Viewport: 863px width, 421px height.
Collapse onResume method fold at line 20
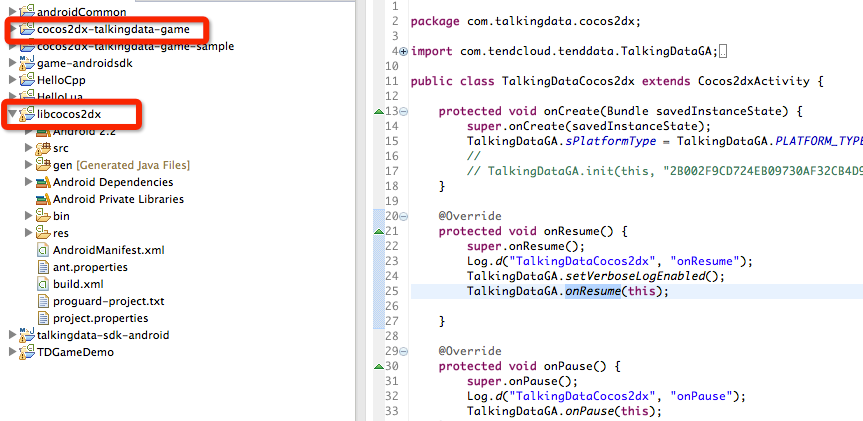pos(403,216)
